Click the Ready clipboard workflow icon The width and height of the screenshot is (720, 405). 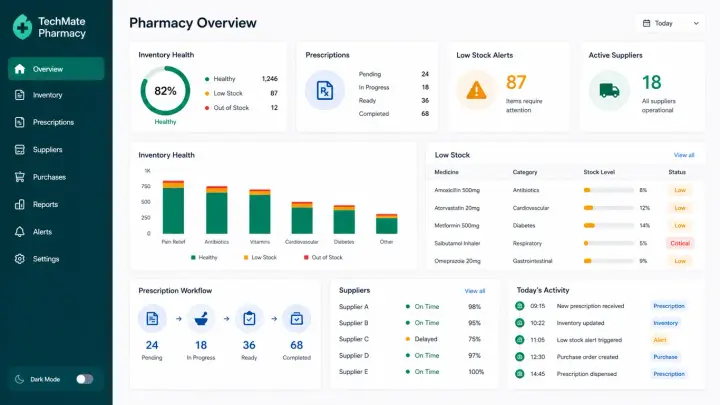pyautogui.click(x=249, y=318)
